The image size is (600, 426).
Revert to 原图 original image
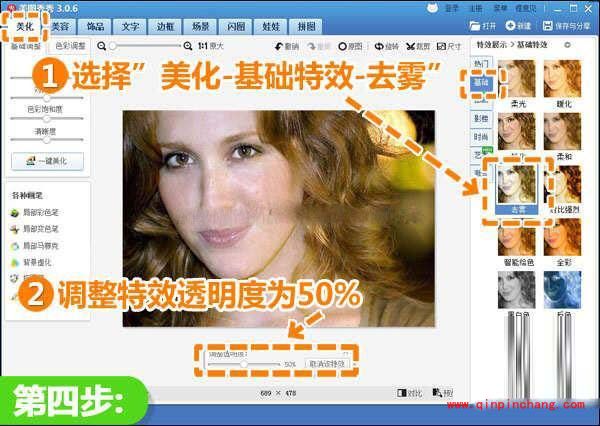click(x=350, y=47)
